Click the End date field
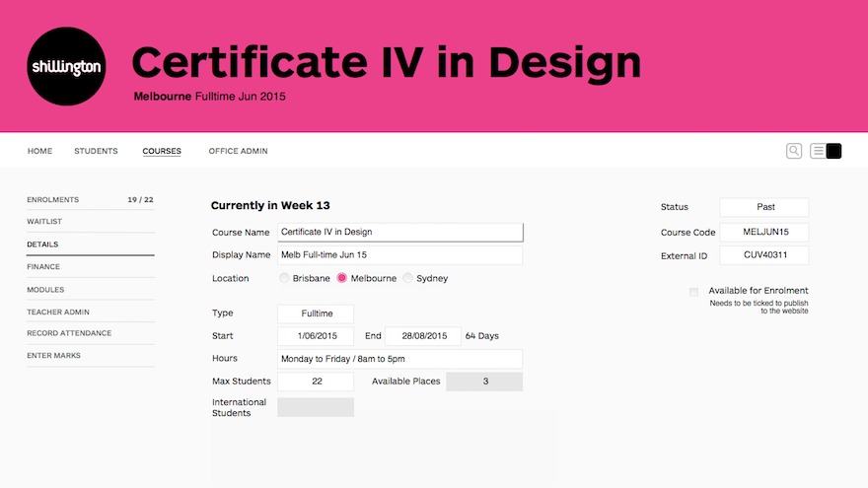Image resolution: width=868 pixels, height=488 pixels. point(423,336)
